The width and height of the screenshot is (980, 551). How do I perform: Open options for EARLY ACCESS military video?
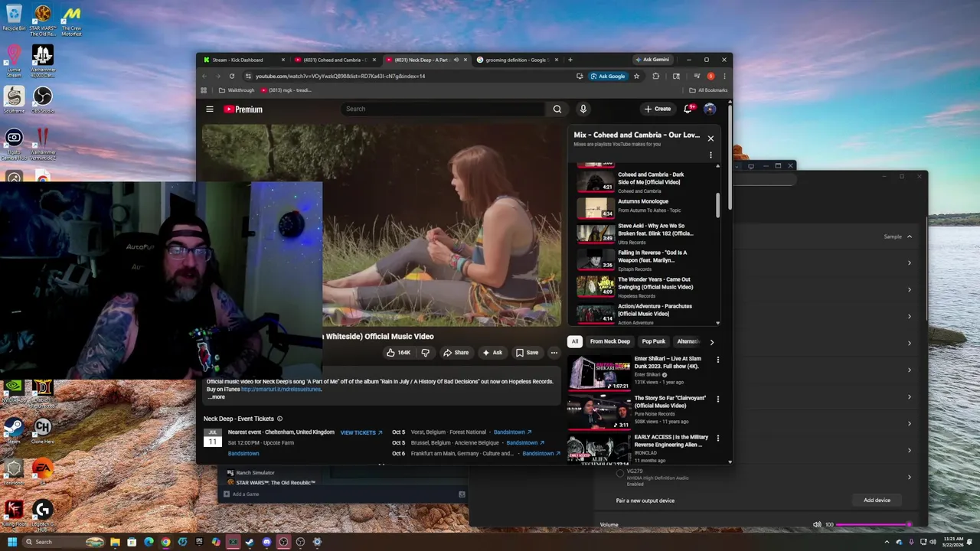point(717,438)
